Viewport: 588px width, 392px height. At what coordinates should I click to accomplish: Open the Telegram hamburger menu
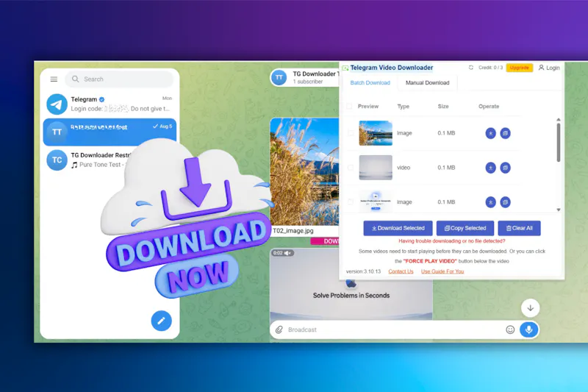point(54,79)
